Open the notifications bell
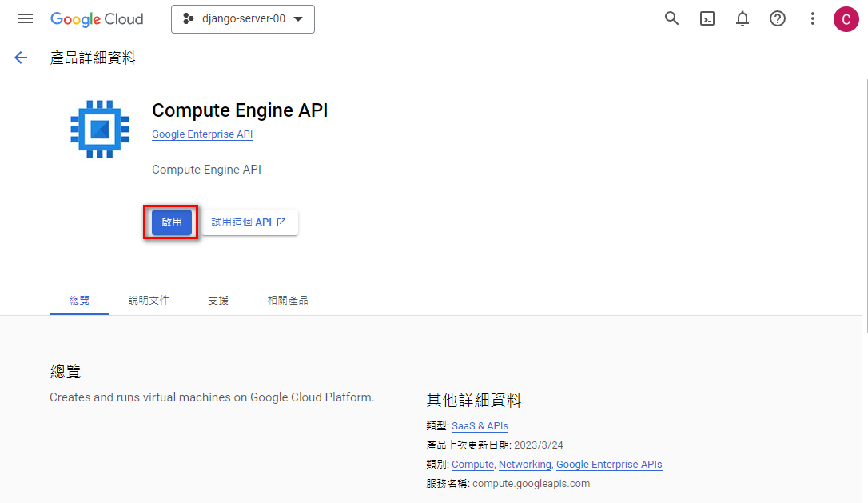This screenshot has height=503, width=868. [x=743, y=19]
